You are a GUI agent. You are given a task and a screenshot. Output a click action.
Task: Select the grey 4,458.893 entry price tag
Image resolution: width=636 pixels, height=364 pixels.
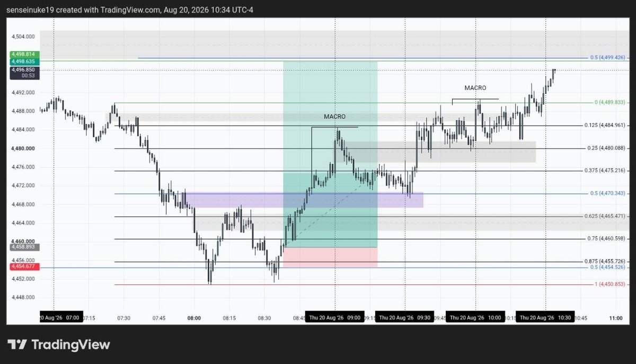24,247
